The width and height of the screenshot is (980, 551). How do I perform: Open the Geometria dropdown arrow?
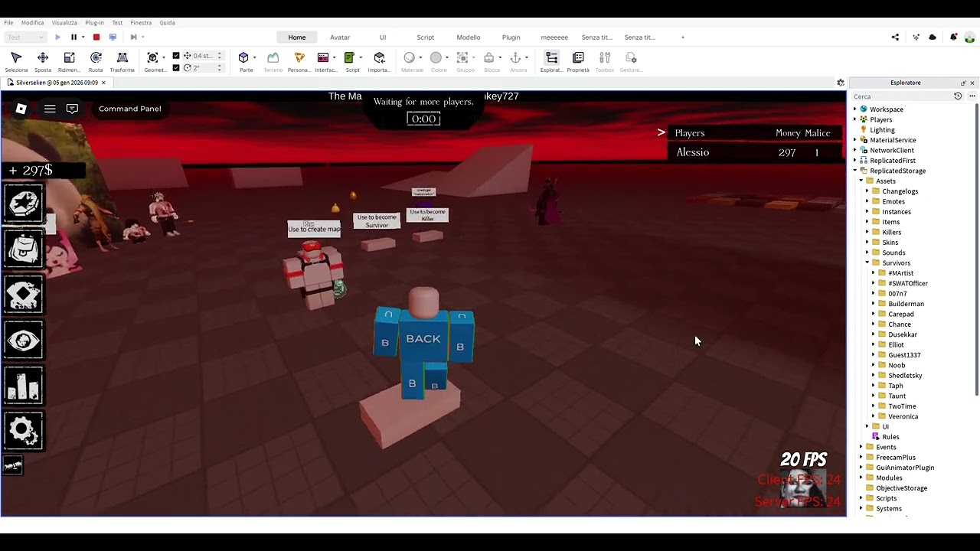pos(163,58)
